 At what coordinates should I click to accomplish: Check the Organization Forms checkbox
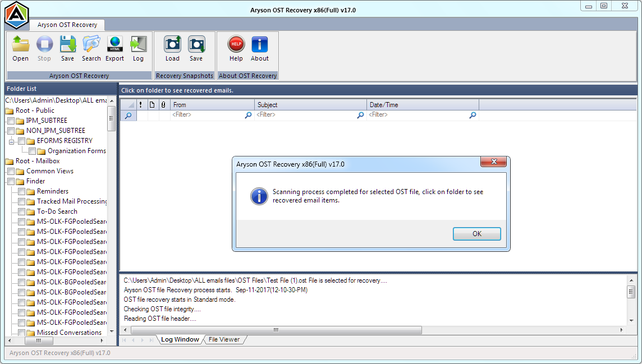pyautogui.click(x=33, y=151)
